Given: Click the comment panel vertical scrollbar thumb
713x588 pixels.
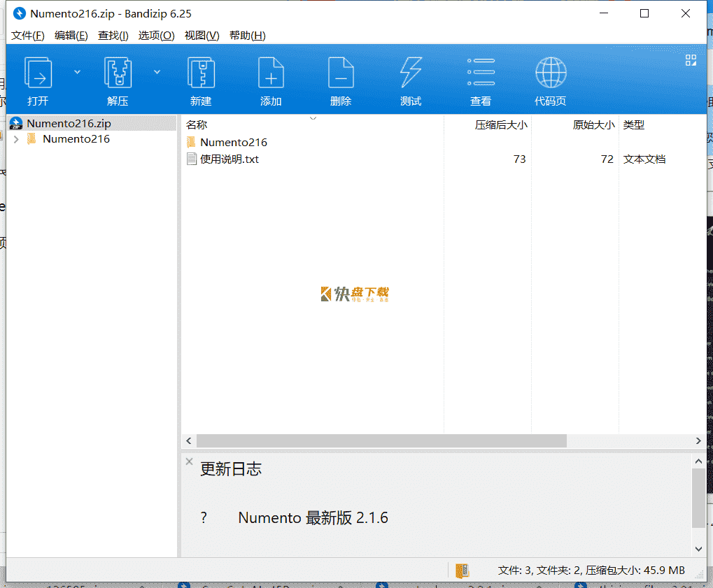Looking at the screenshot, I should (x=698, y=498).
